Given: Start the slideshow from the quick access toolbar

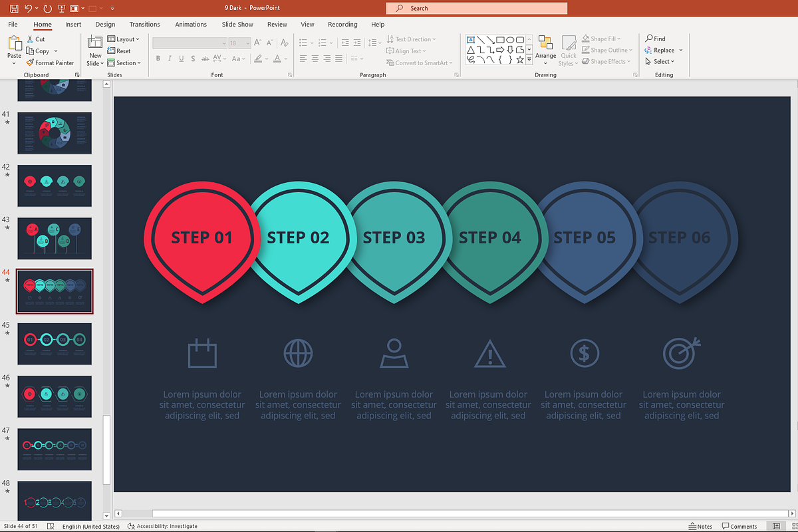Looking at the screenshot, I should click(x=62, y=8).
